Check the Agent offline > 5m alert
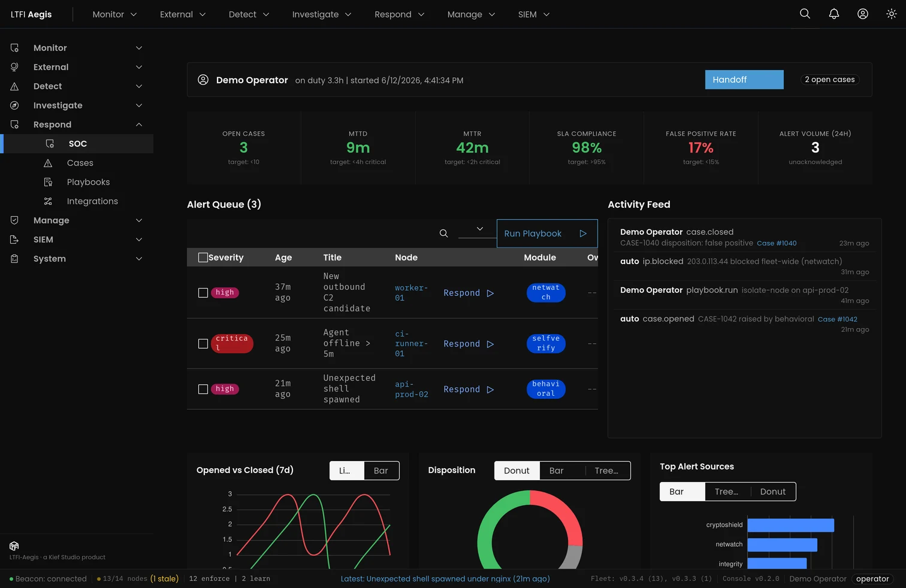This screenshot has width=906, height=588. tap(203, 344)
